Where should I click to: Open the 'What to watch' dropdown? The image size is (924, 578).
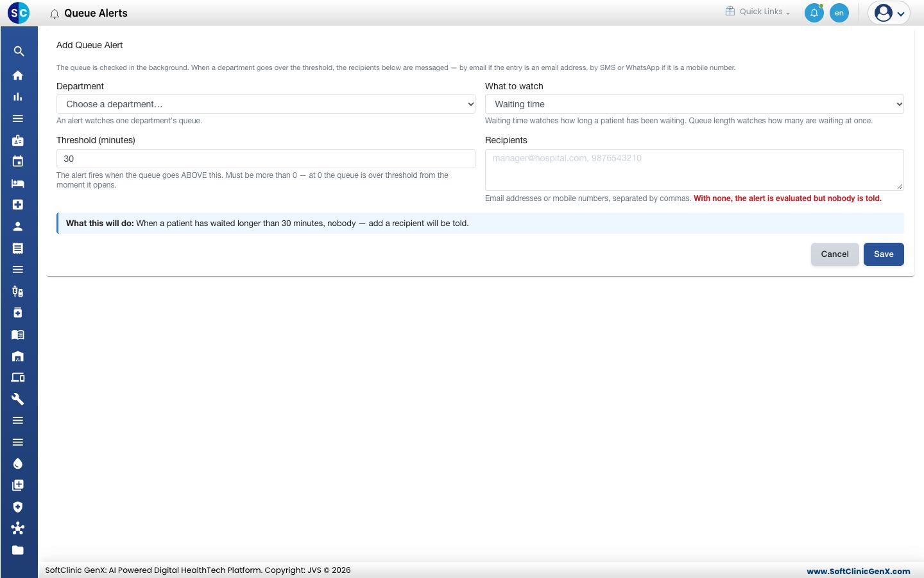[694, 104]
